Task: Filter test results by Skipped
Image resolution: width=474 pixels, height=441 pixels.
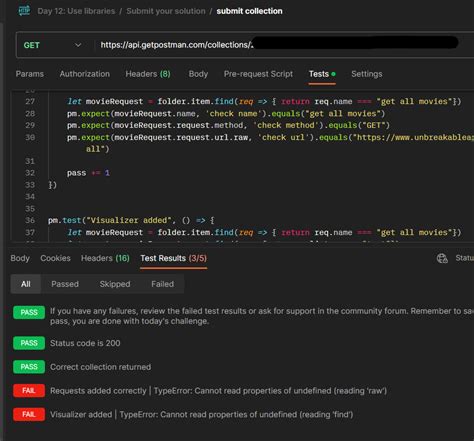Action: (x=115, y=284)
